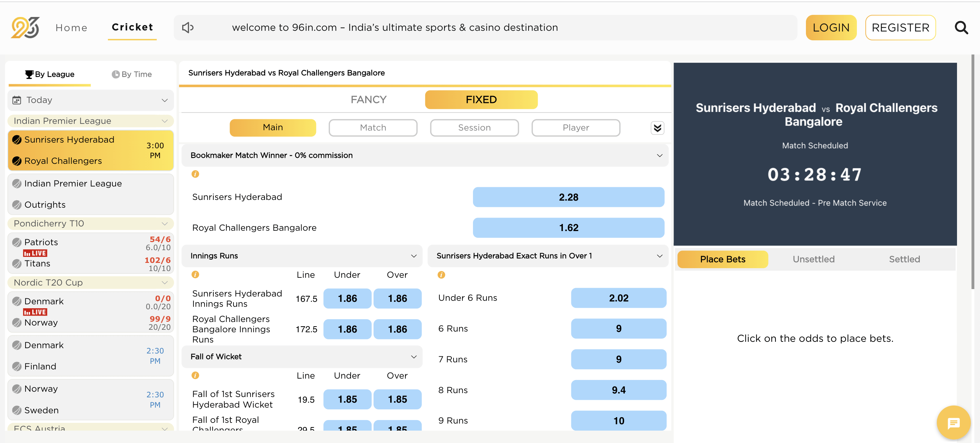Go to the Home menu item
Viewport: 980px width, 443px height.
(71, 27)
